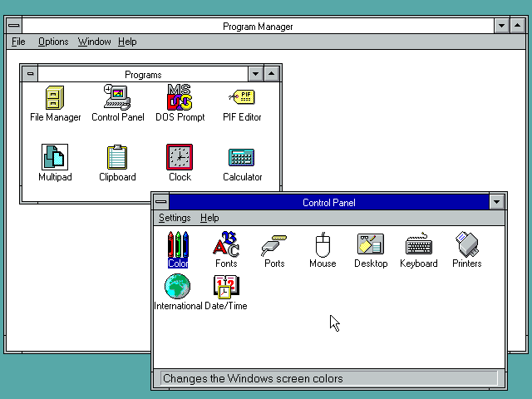
Task: Open Program Manager Window menu
Action: [94, 42]
